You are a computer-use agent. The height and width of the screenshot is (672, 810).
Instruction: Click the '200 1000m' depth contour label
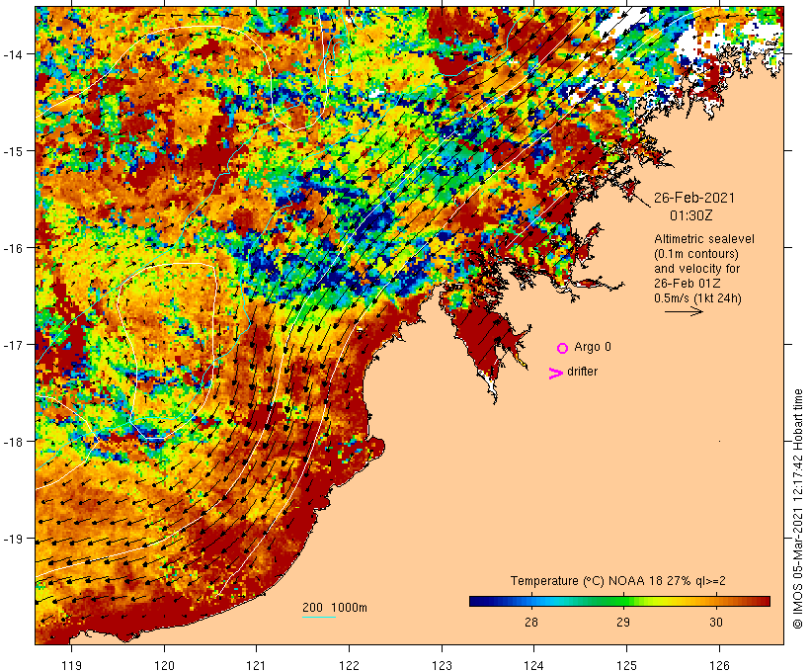tap(335, 608)
